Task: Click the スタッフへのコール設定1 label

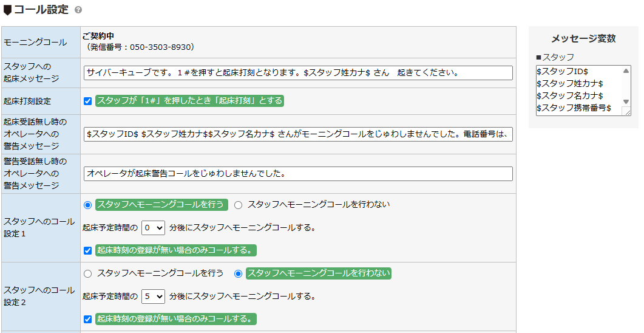Action: point(39,228)
